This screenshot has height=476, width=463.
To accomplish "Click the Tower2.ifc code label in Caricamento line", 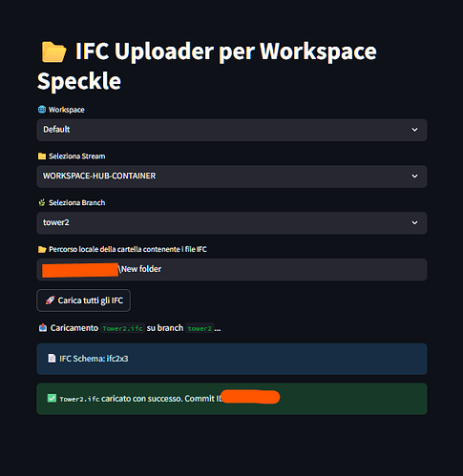I will pos(122,328).
